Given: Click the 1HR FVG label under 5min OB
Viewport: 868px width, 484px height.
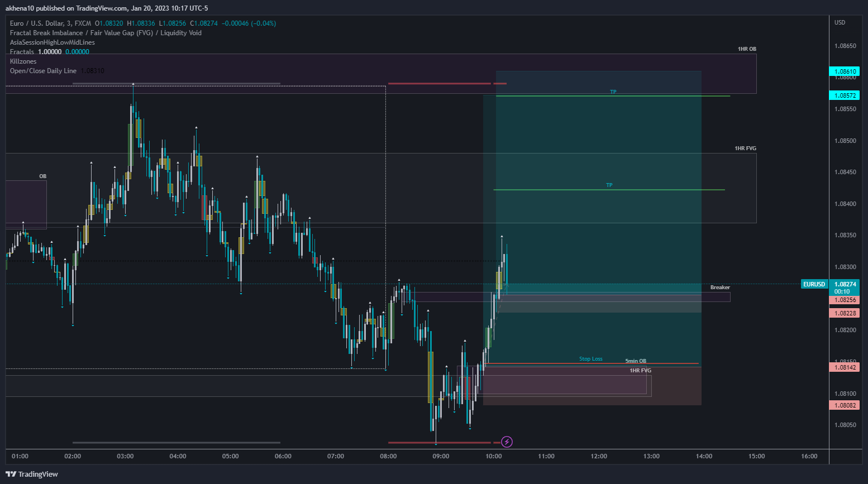Looking at the screenshot, I should click(640, 371).
